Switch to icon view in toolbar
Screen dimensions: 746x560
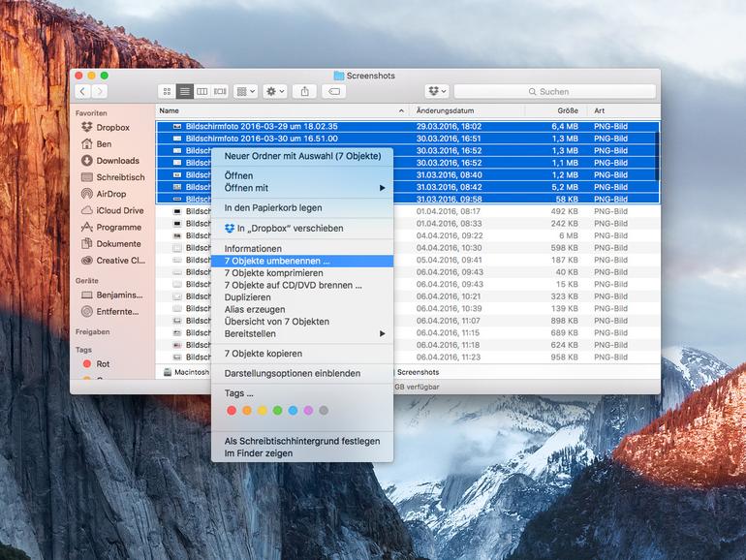point(167,91)
